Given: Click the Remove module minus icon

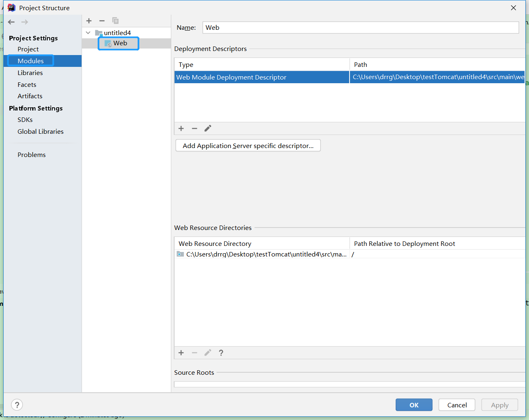Looking at the screenshot, I should coord(102,21).
